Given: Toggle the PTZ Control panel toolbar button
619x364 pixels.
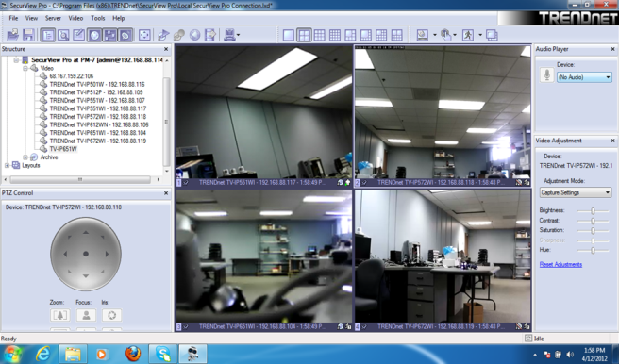Looking at the screenshot, I should pyautogui.click(x=94, y=35).
